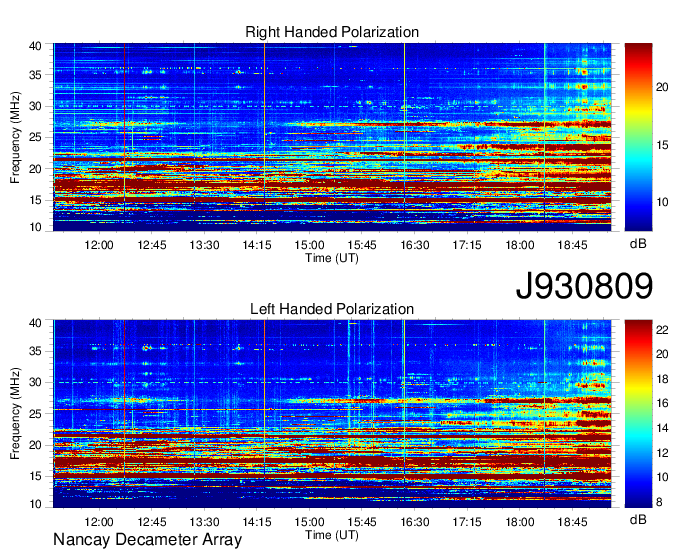The height and width of the screenshot is (552, 680).
Task: Click the 12:00 time tick of the bottom plot
Action: (x=99, y=522)
